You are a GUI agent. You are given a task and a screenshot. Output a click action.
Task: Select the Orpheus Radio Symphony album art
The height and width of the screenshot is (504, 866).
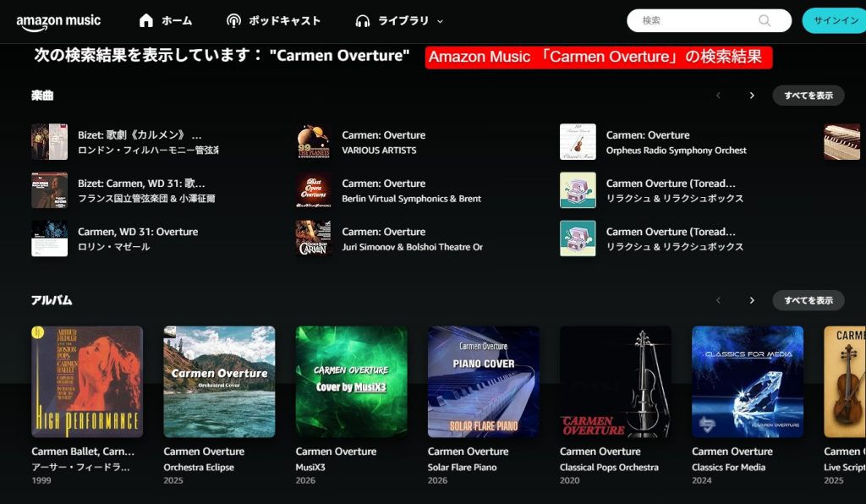point(578,140)
